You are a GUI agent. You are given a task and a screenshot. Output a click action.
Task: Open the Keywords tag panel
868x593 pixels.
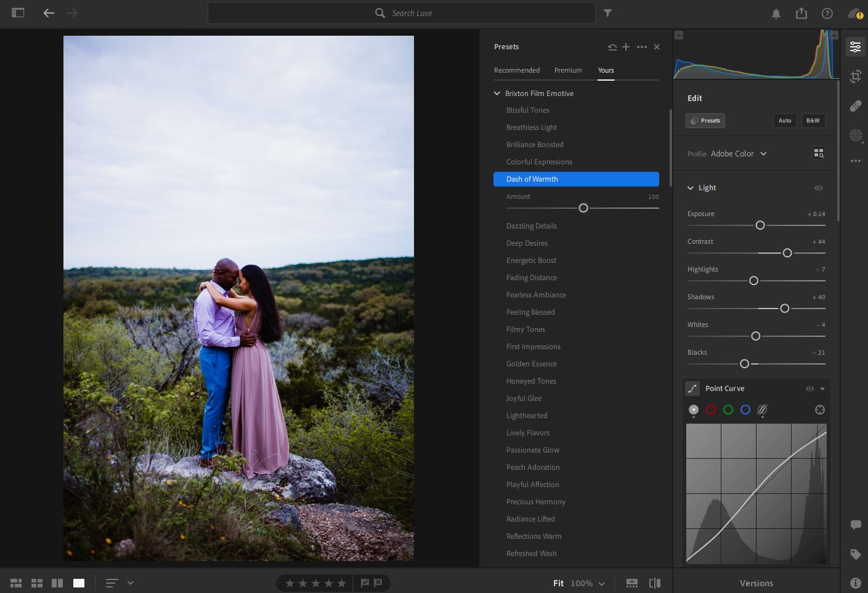(856, 554)
